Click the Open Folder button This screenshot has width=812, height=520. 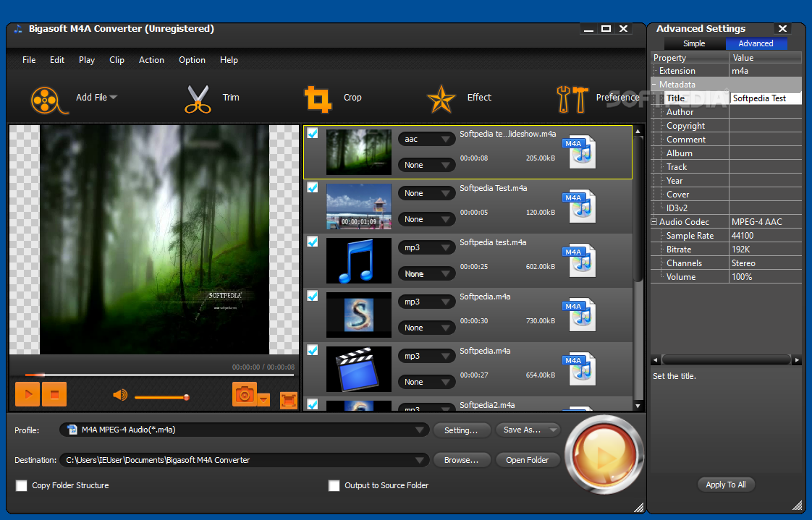click(x=527, y=460)
